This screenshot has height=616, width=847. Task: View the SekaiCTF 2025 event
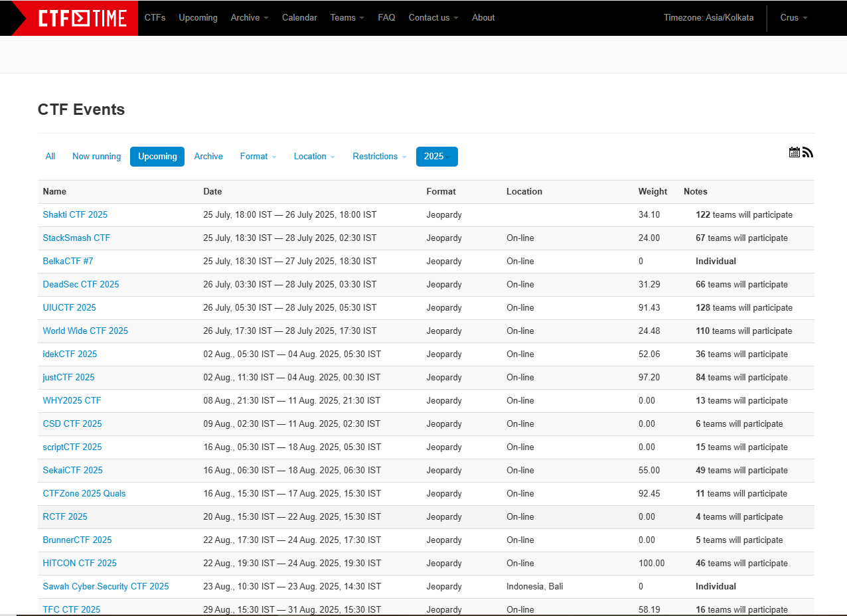tap(73, 471)
